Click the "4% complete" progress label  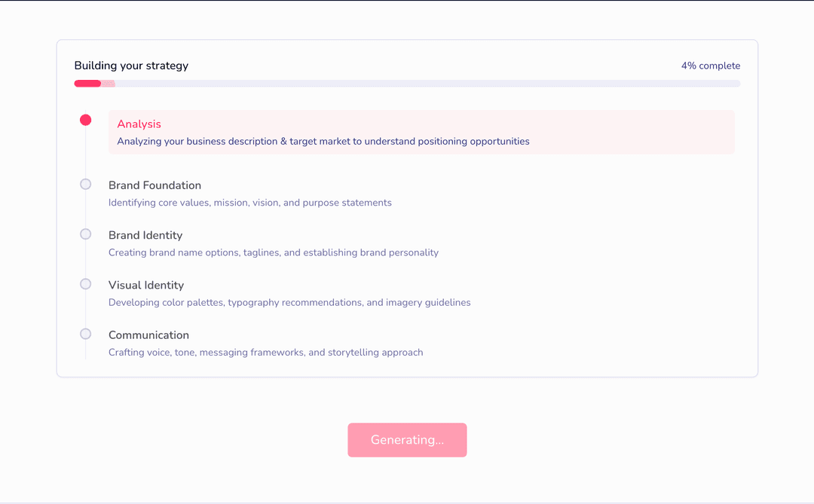point(711,66)
